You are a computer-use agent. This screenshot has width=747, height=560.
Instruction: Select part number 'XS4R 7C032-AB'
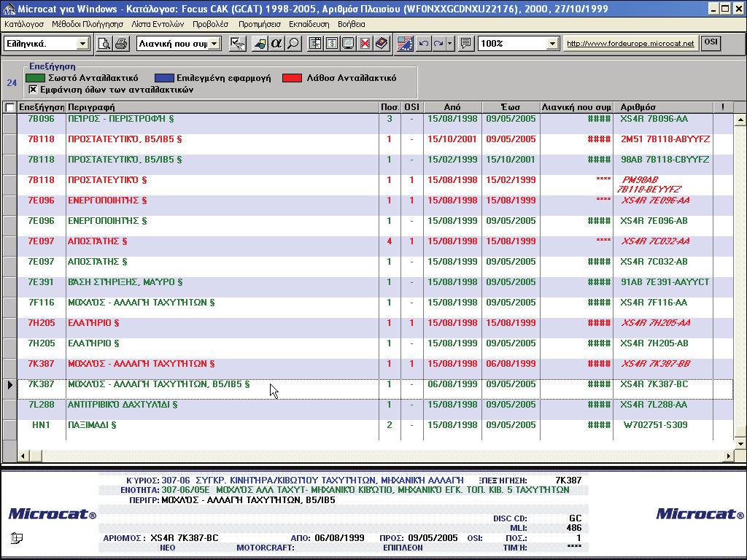(654, 262)
